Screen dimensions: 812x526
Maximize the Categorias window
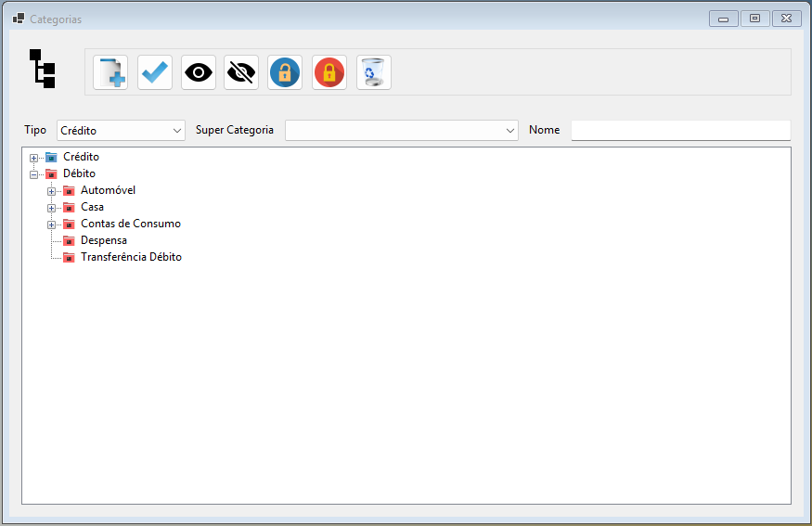coord(755,19)
